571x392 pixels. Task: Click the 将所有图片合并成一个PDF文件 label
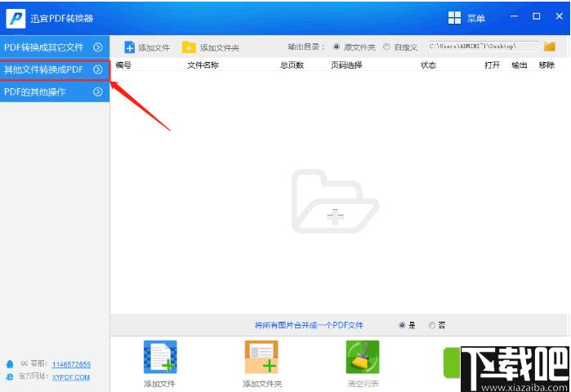pos(309,325)
